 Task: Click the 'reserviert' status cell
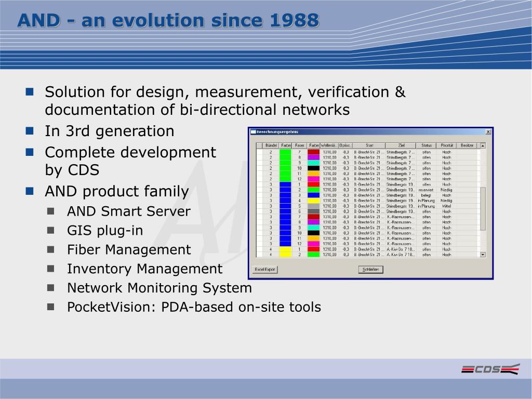click(426, 190)
